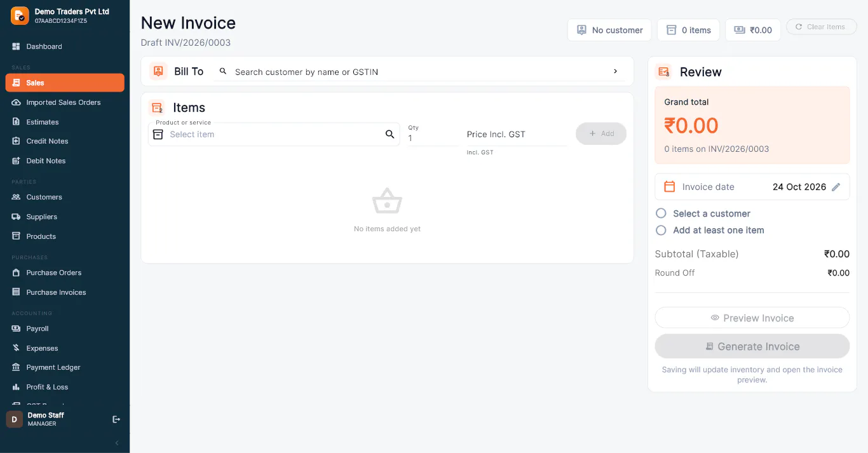Click the Dashboard grid icon
This screenshot has width=868, height=453.
(x=17, y=46)
